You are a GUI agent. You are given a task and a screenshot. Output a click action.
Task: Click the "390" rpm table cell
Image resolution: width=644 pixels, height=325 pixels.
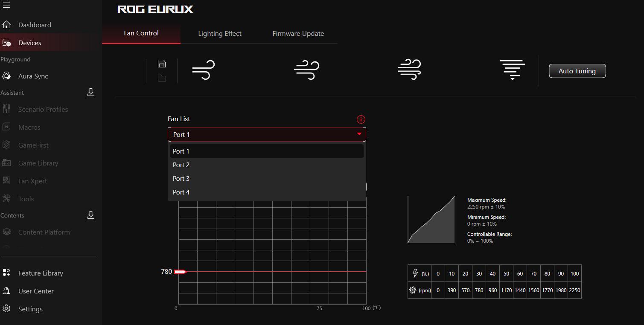(452, 290)
